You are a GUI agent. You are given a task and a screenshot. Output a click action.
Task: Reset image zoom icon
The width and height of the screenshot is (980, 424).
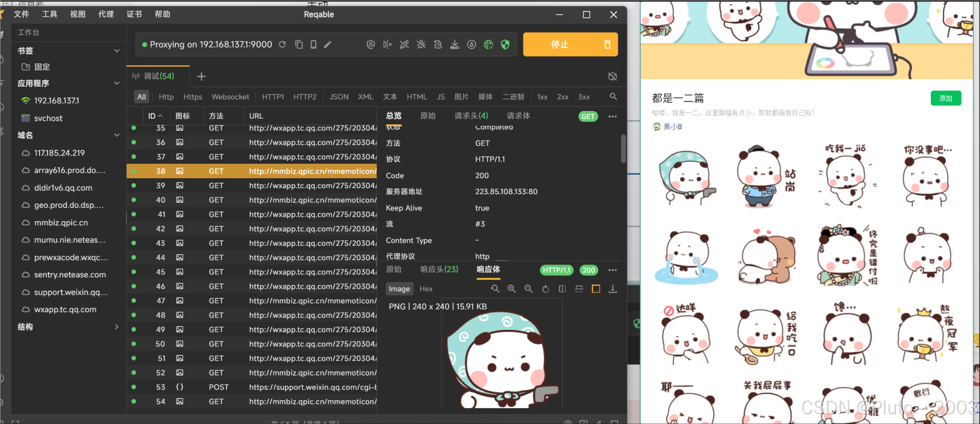point(495,289)
